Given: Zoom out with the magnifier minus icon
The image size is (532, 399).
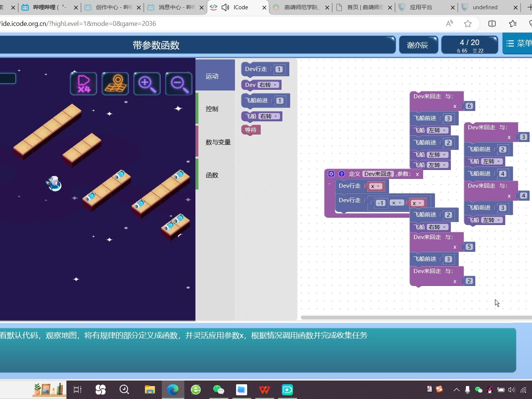Looking at the screenshot, I should pos(179,83).
